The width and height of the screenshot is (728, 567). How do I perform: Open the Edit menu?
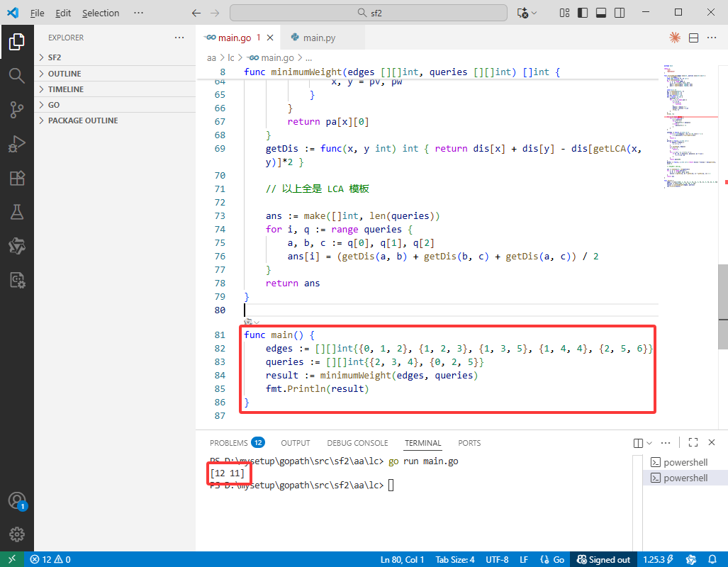click(x=63, y=13)
